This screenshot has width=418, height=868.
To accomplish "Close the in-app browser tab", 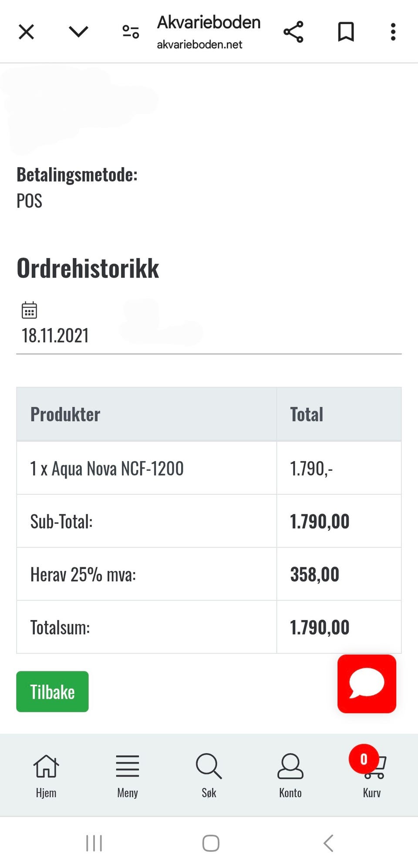I will (x=27, y=32).
